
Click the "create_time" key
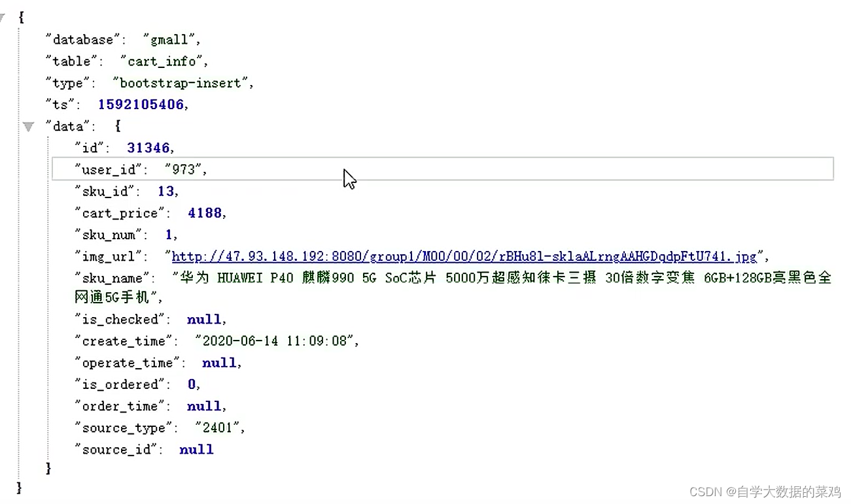tap(124, 341)
